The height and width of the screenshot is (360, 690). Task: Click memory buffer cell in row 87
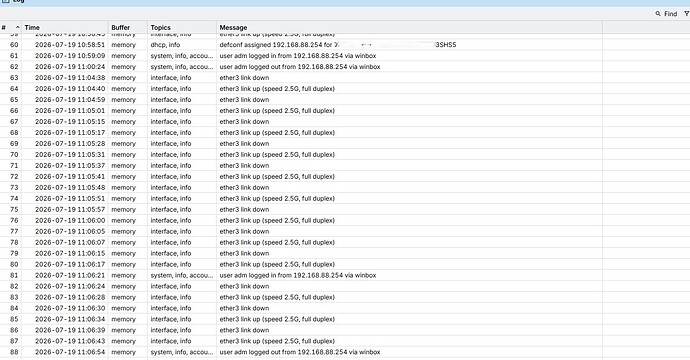tap(123, 341)
